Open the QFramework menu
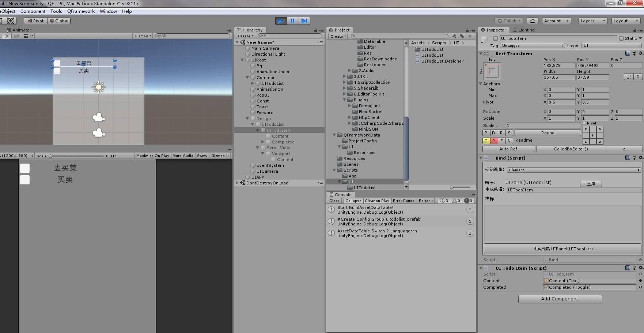The image size is (644, 333). (x=81, y=11)
